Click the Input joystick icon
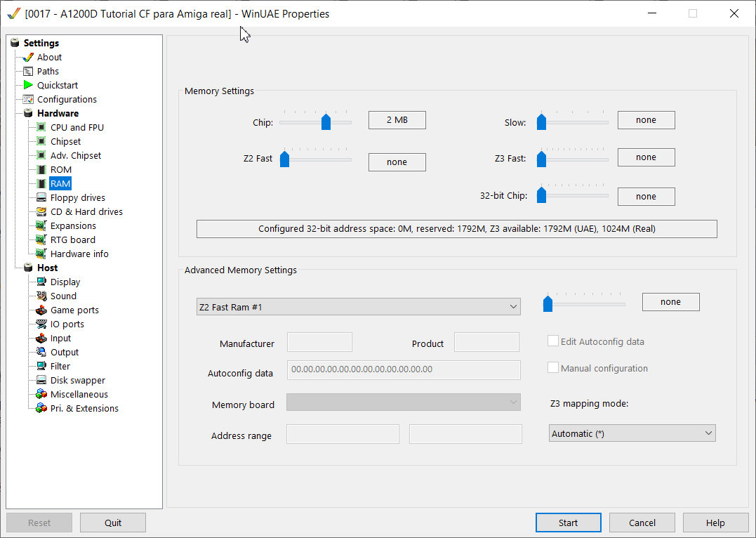Viewport: 756px width, 538px height. (41, 339)
